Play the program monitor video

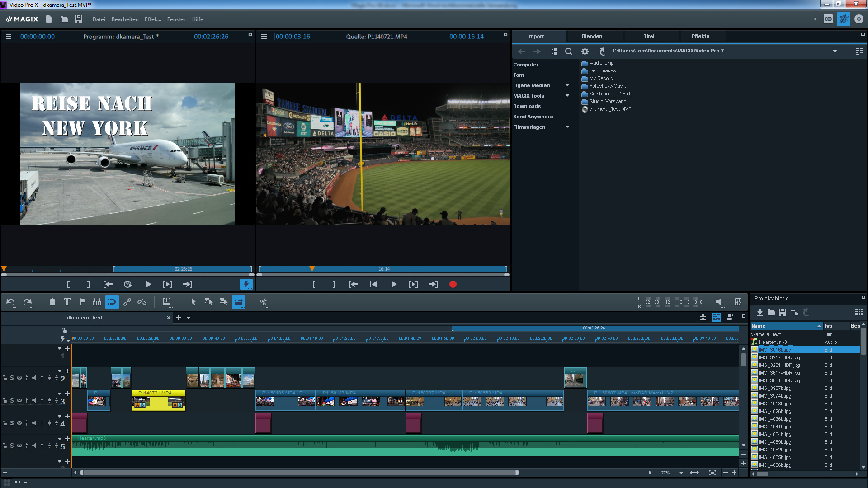coord(148,284)
